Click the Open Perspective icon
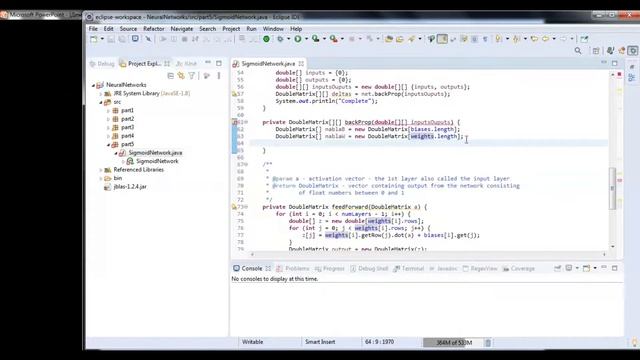Viewport: 640px width, 360px height. tap(596, 51)
